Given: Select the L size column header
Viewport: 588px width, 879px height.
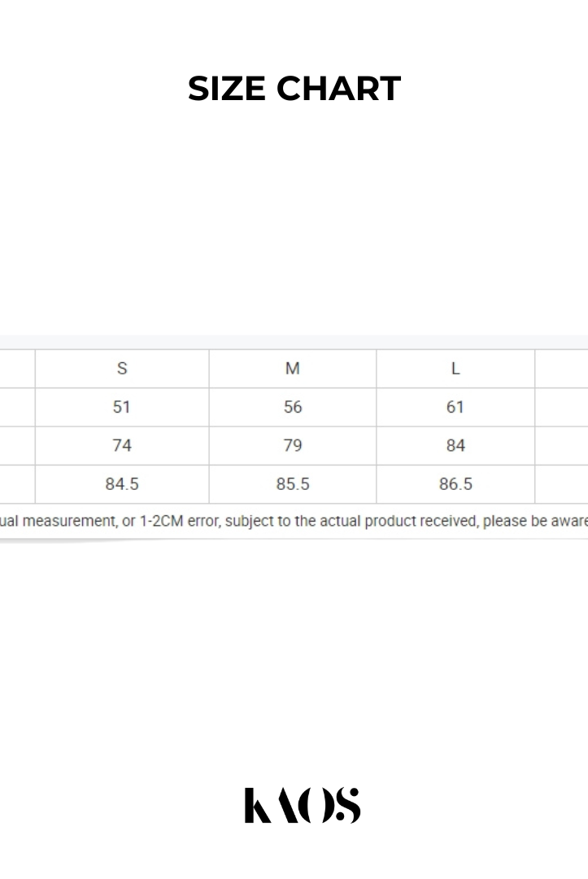Looking at the screenshot, I should click(455, 369).
